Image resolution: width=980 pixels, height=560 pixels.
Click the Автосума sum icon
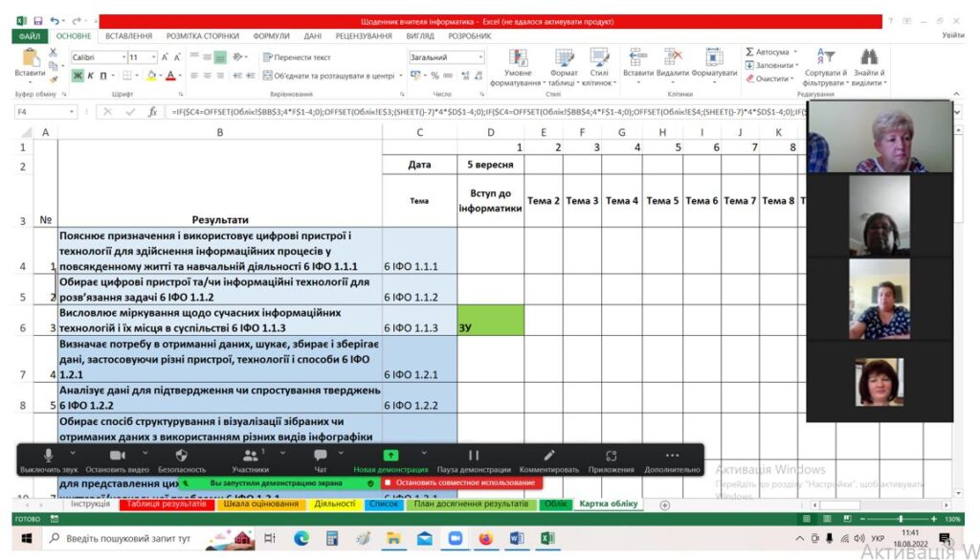[749, 52]
